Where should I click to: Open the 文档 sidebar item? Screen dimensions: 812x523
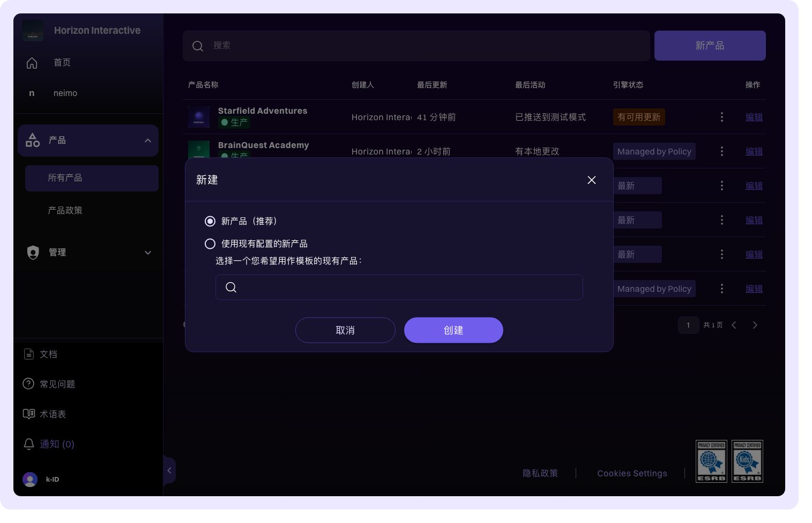(x=48, y=354)
